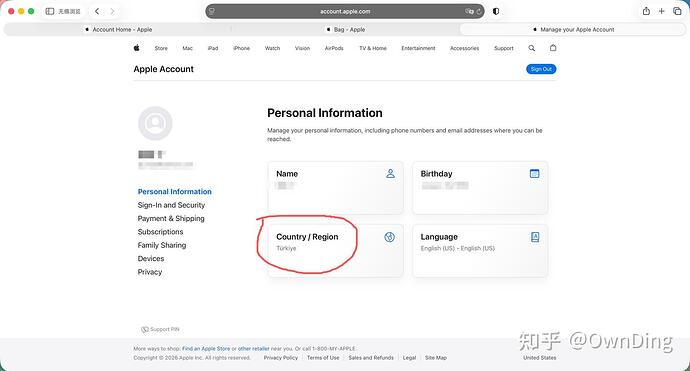The height and width of the screenshot is (371, 690).
Task: Open the iPhone menu item
Action: 242,48
